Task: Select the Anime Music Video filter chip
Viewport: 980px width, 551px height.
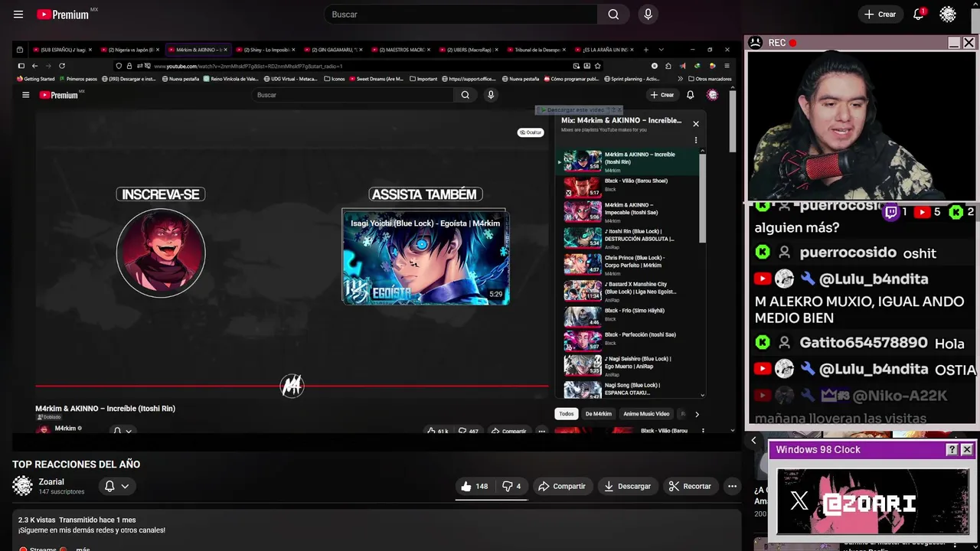Action: coord(646,414)
